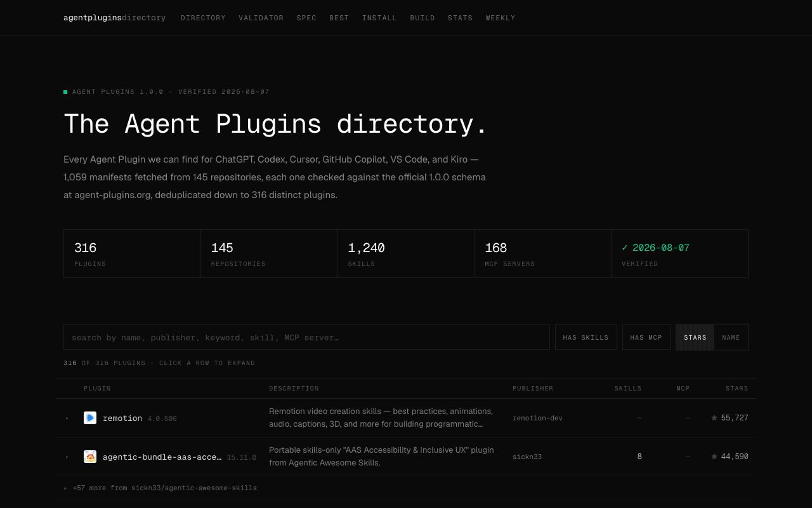Click the version number 15.11.0
Screen dimensions: 812x508
pos(242,457)
